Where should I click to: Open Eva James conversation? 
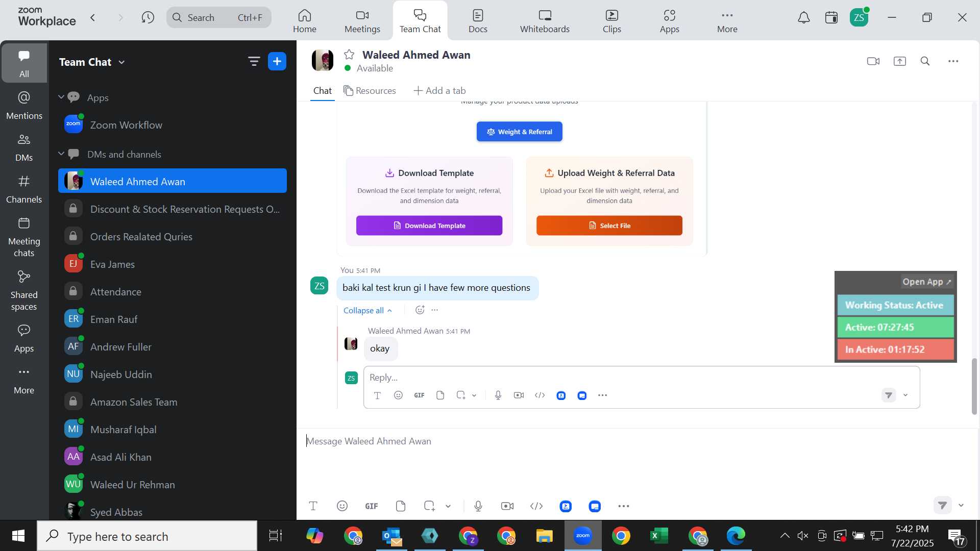[173, 264]
